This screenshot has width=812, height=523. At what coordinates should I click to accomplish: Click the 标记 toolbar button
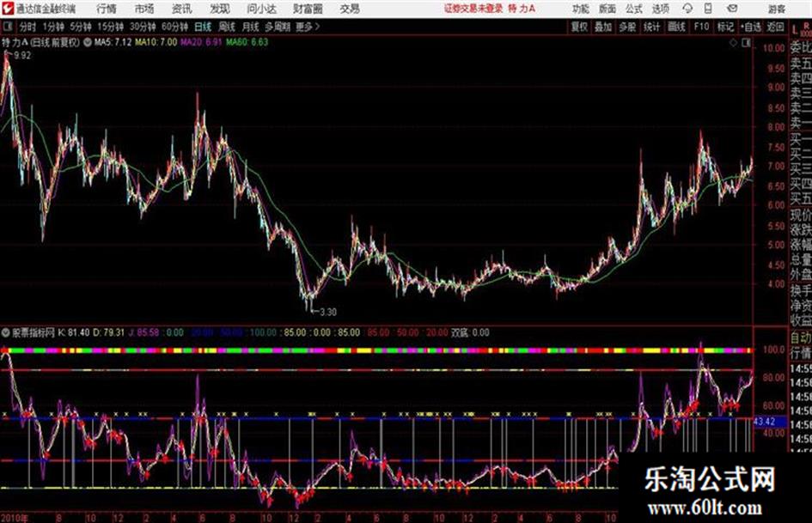pyautogui.click(x=725, y=27)
